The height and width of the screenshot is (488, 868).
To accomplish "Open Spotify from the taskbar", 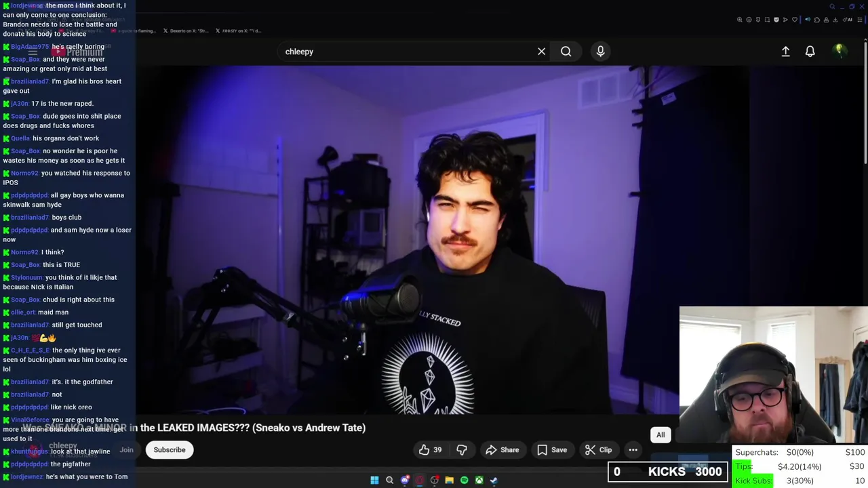I will (464, 480).
